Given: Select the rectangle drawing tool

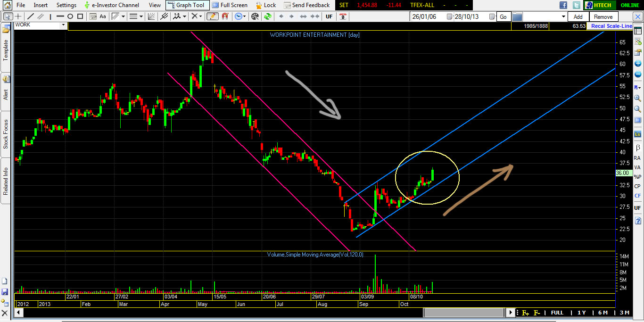Looking at the screenshot, I should pyautogui.click(x=80, y=17).
